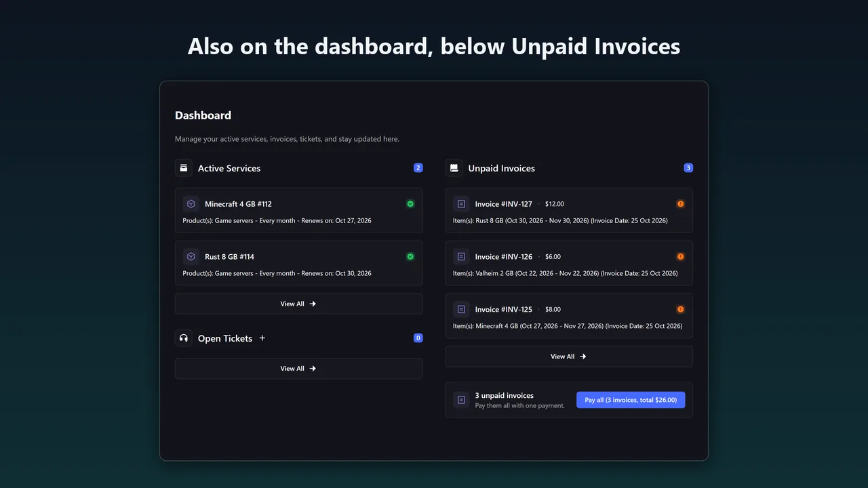Open Invoice #INV-127
868x488 pixels.
569,211
